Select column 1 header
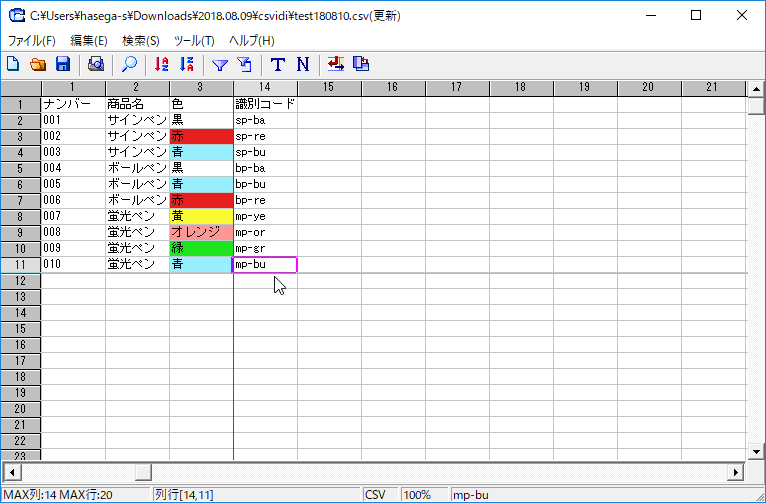766x503 pixels. click(x=73, y=88)
